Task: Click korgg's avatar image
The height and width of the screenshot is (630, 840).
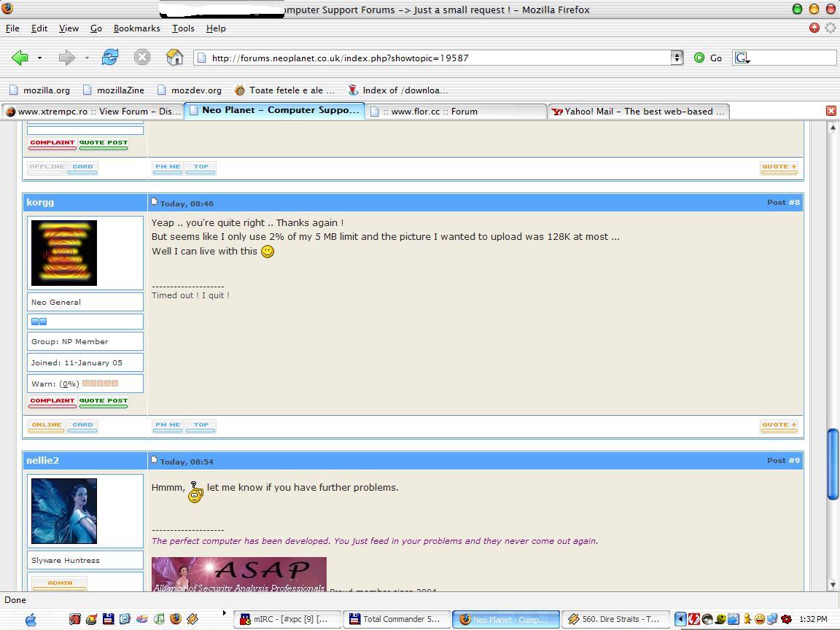Action: point(64,253)
